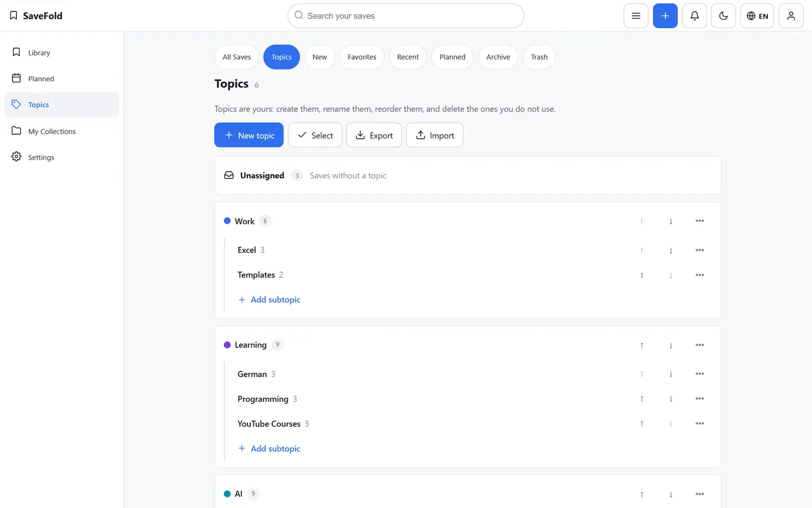
Task: Click the blue plus add-save button
Action: click(x=665, y=16)
